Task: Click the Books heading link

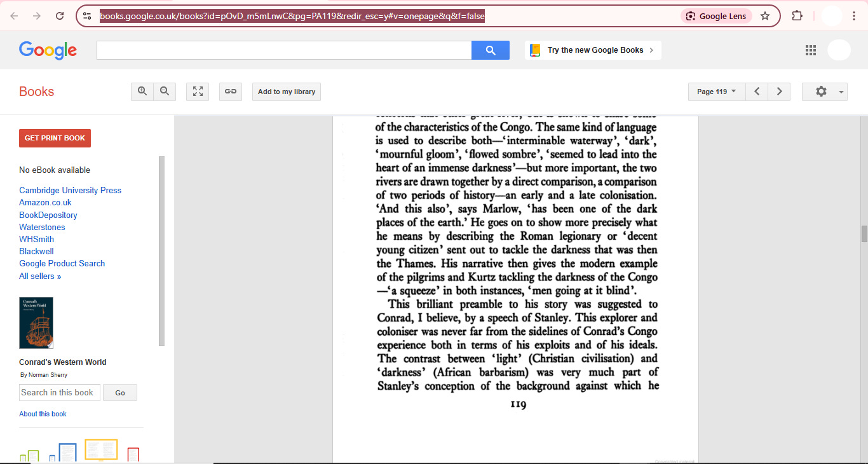Action: [36, 92]
